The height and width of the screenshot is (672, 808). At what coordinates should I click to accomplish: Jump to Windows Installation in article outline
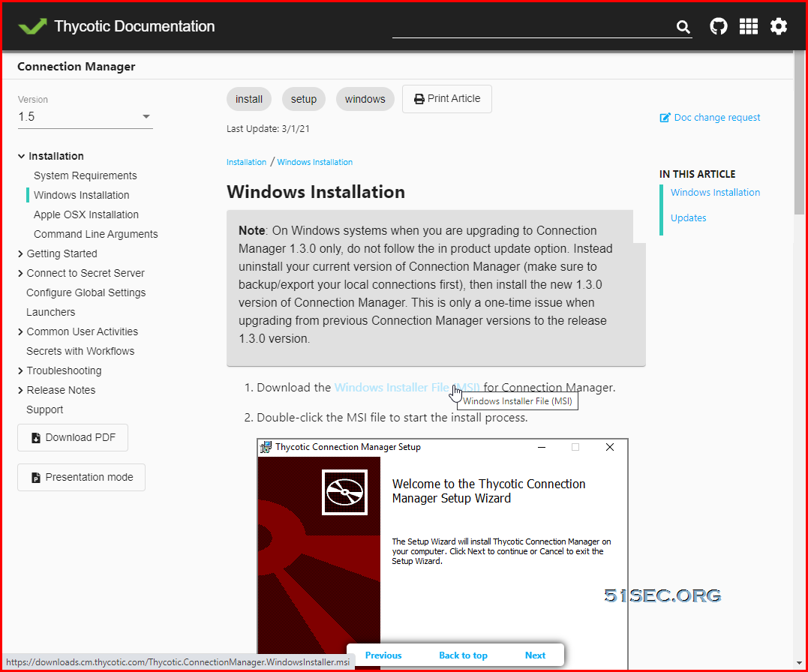click(x=715, y=192)
